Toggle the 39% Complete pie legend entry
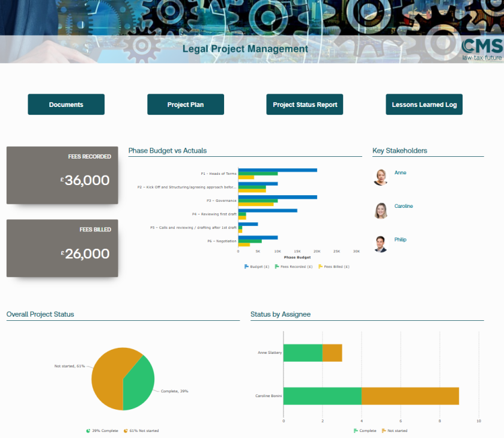Viewport: 504px width, 438px height. 102,431
